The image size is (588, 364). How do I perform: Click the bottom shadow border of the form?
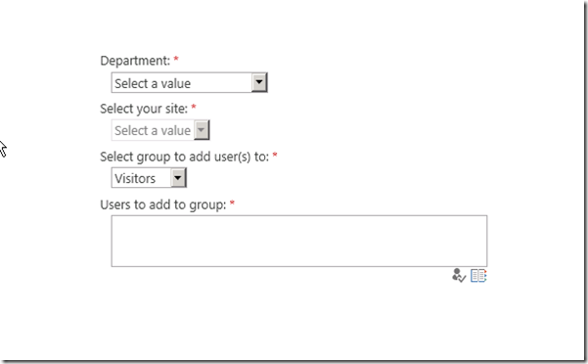[x=293, y=361]
